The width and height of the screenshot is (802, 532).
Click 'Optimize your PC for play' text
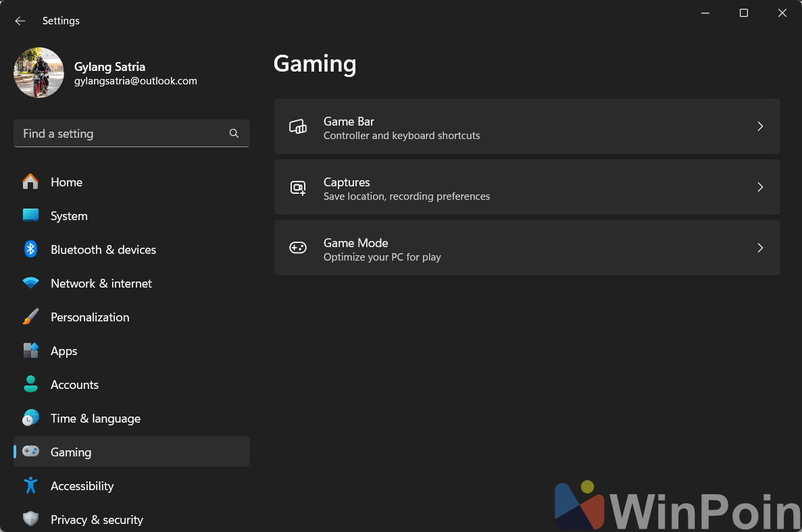pos(382,257)
